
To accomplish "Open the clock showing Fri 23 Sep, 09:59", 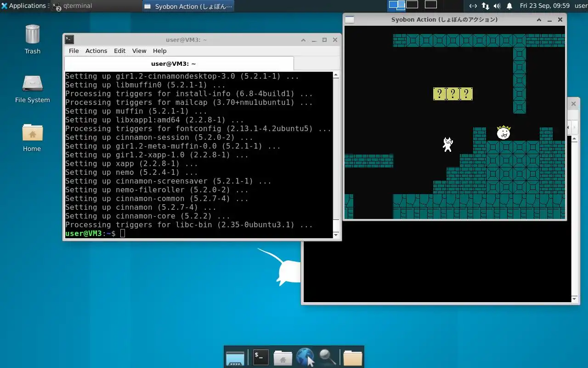I will (545, 6).
